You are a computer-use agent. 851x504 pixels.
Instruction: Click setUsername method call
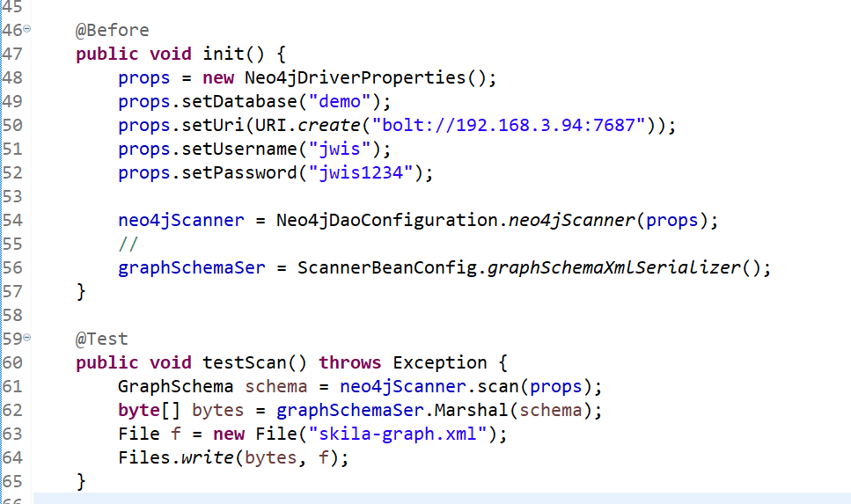pos(238,150)
